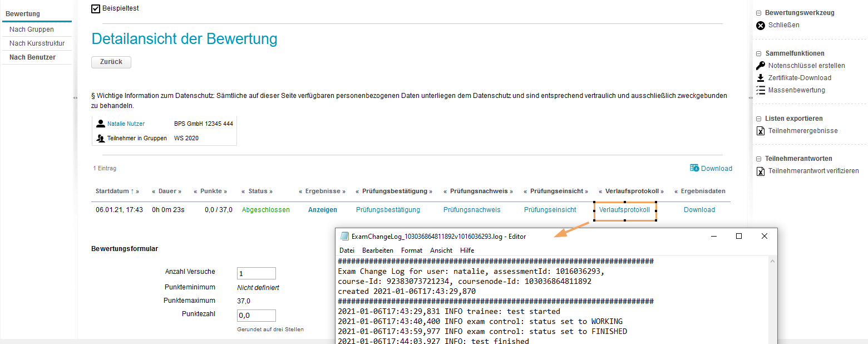868x344 pixels.
Task: Collapse the left sidebar with the chevron
Action: click(74, 97)
